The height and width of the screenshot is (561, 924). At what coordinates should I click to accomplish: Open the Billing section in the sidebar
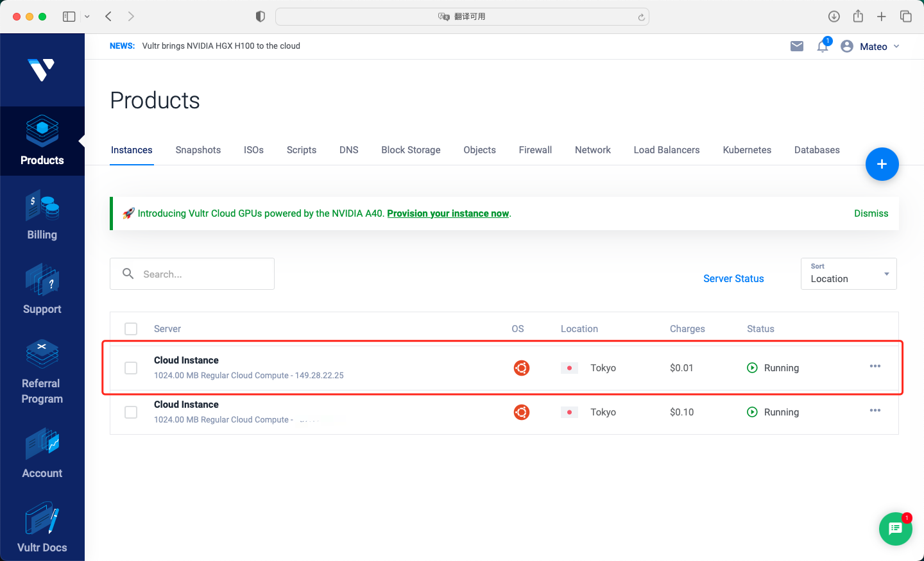(x=42, y=215)
